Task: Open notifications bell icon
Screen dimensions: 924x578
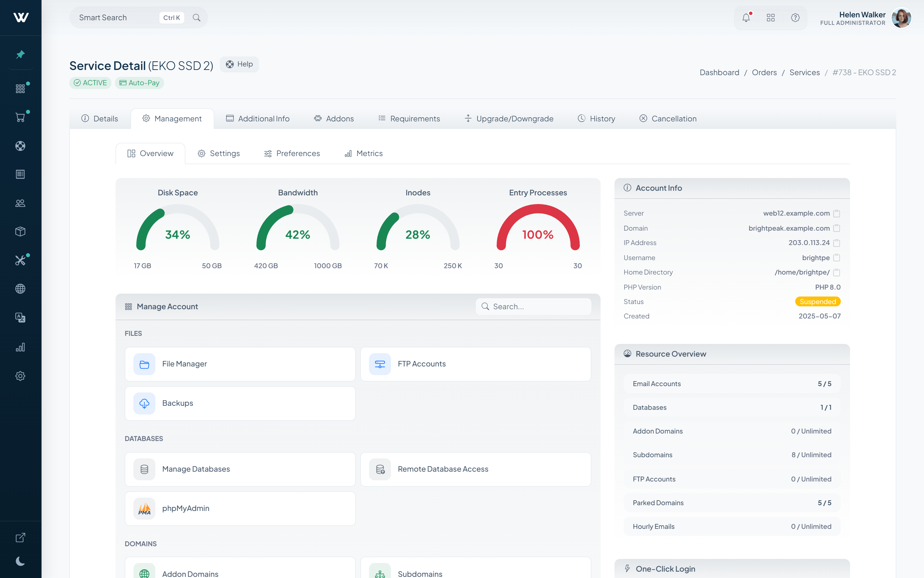Action: [746, 18]
